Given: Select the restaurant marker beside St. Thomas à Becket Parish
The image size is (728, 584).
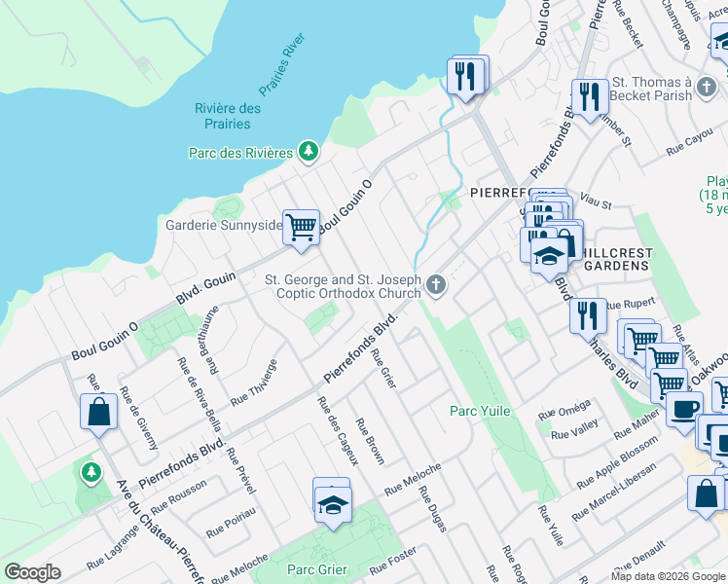Looking at the screenshot, I should coord(590,98).
